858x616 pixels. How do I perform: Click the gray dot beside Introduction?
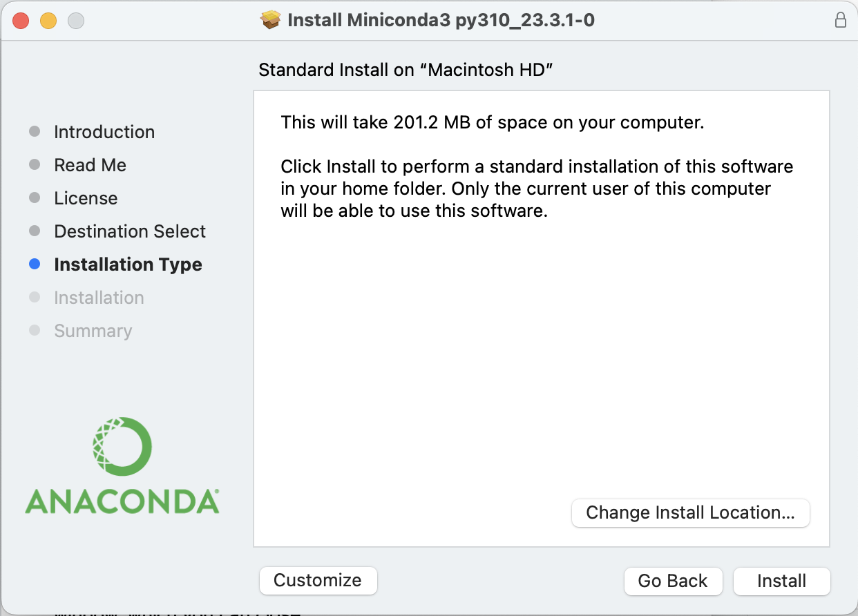[34, 131]
